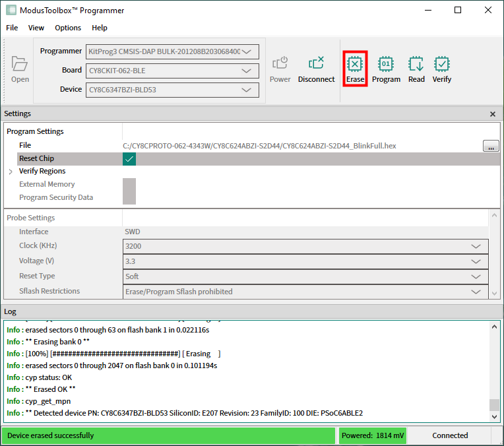Click the Disconnect probe icon
The width and height of the screenshot is (504, 446).
[x=316, y=64]
